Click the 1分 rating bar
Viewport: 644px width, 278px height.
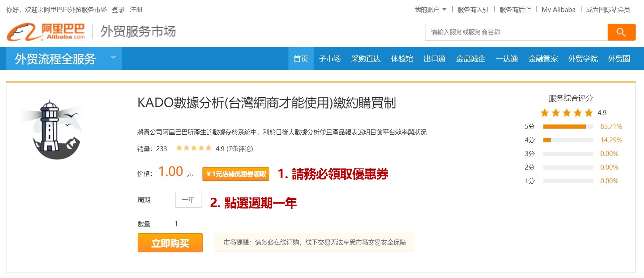[568, 181]
